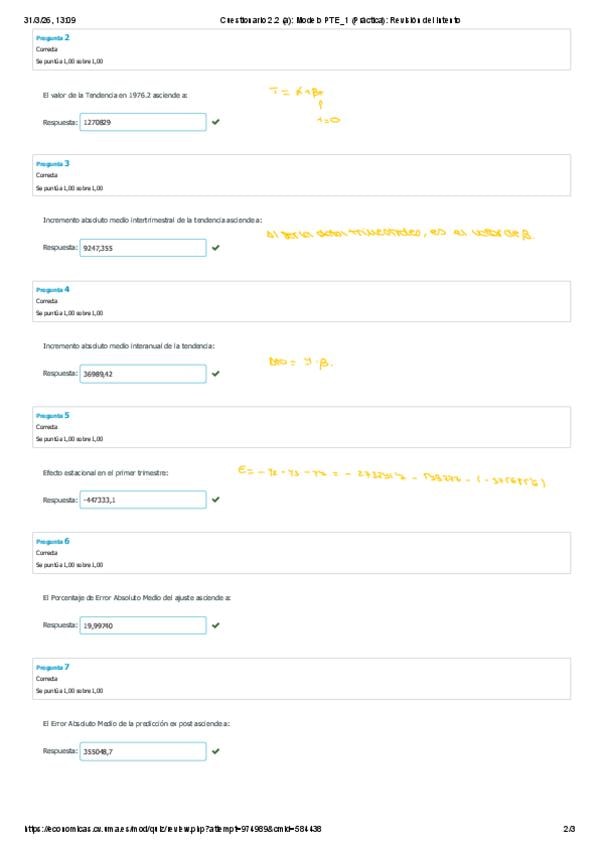Click the green checkmark beside answer -447333,1
599x848 pixels.
coord(216,500)
